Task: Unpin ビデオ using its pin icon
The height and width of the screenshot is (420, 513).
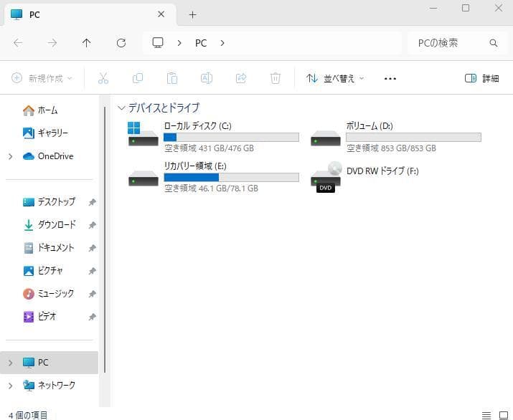Action: click(x=93, y=316)
